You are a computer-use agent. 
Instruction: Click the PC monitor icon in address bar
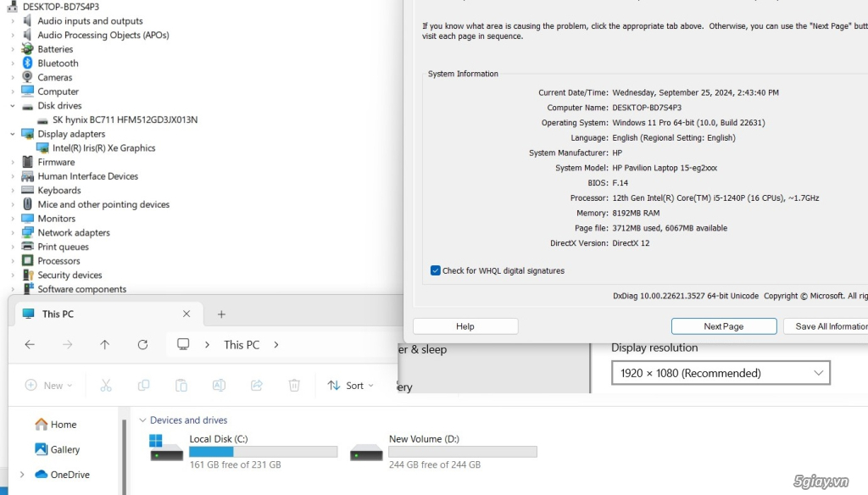(183, 344)
